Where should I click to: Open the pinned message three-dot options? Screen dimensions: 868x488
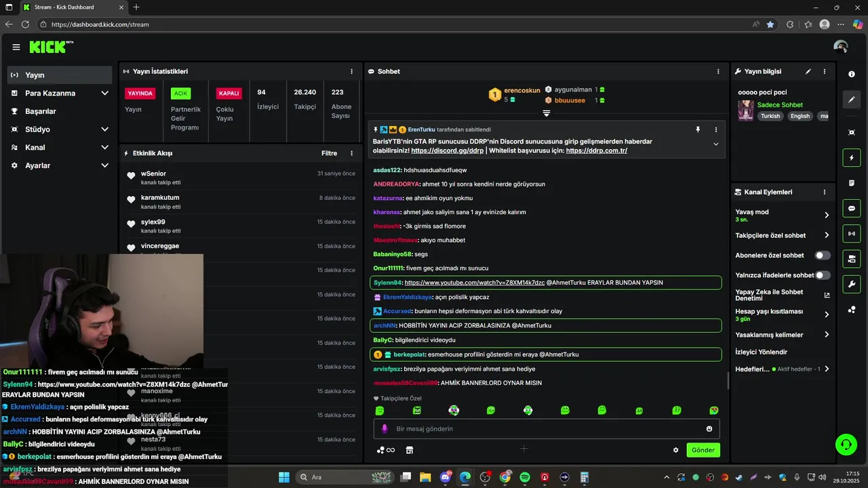(715, 129)
